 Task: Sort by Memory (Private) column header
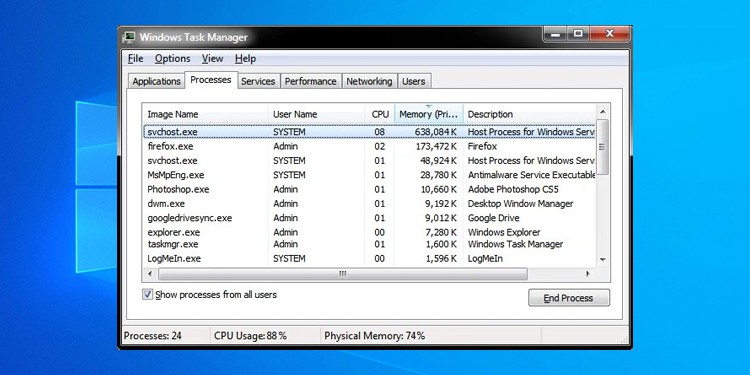point(429,114)
